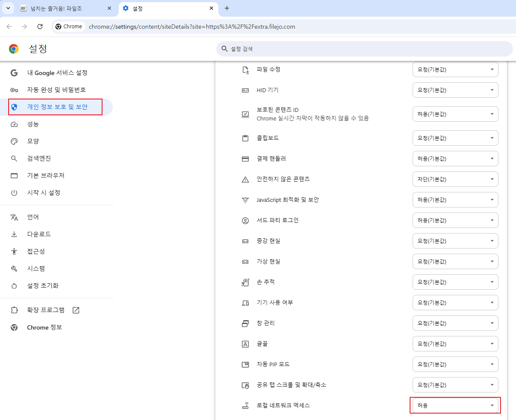516x420 pixels.
Task: Click the reload page icon
Action: pos(40,27)
